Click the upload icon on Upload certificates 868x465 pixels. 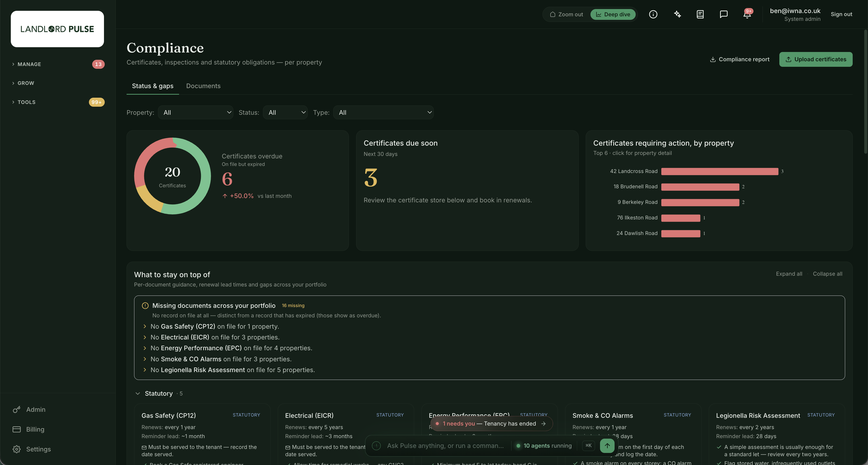click(x=788, y=59)
